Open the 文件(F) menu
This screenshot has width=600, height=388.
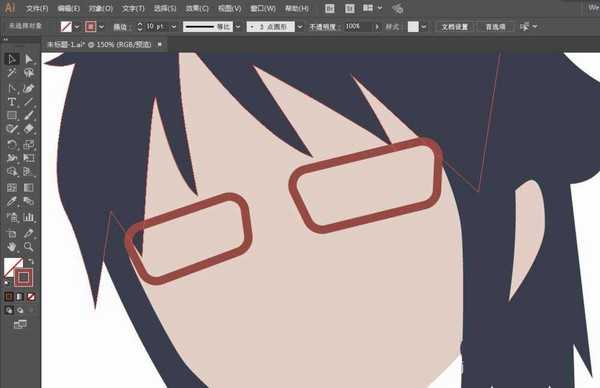(37, 8)
